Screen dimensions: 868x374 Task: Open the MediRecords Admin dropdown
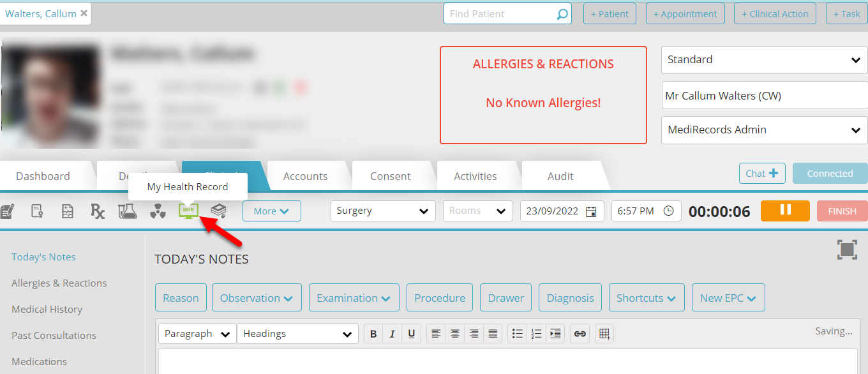tap(765, 130)
